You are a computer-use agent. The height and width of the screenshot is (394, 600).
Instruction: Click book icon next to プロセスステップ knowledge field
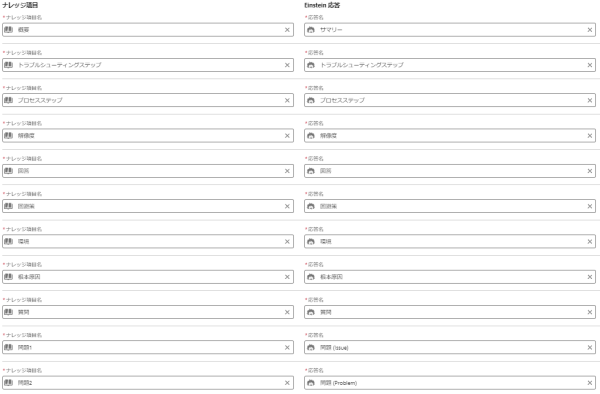pos(8,100)
